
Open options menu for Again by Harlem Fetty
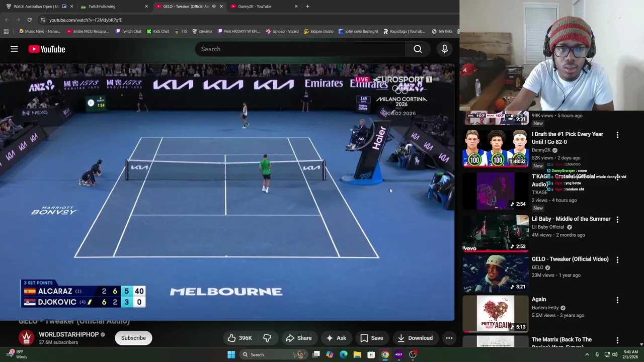pos(617,300)
